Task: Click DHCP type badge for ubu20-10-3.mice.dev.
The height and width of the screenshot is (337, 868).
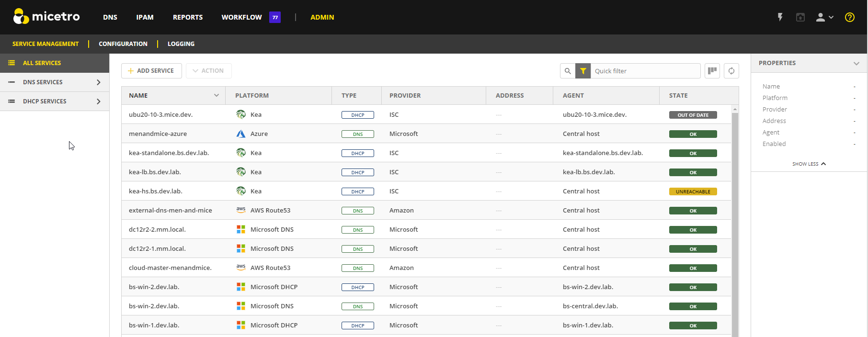Action: coord(358,115)
